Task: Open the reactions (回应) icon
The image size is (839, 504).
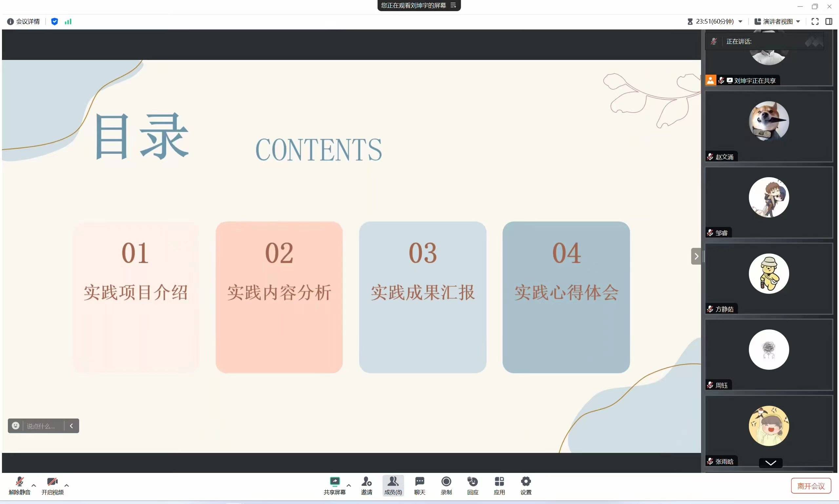Action: click(x=472, y=482)
